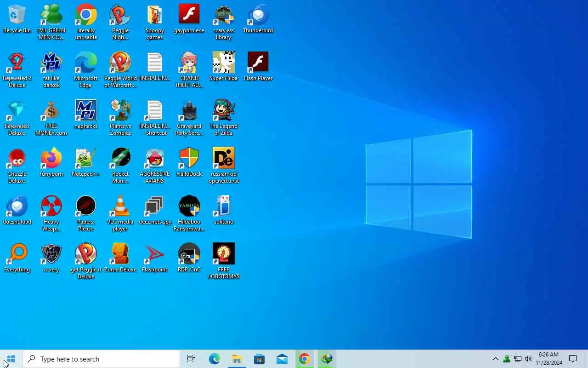Open the Windows Start menu
The width and height of the screenshot is (588, 368).
click(x=11, y=359)
